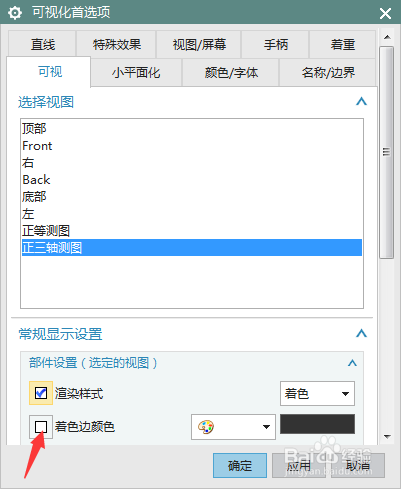Switch to the 特殊效果 tab
This screenshot has height=489, width=401.
tap(116, 44)
